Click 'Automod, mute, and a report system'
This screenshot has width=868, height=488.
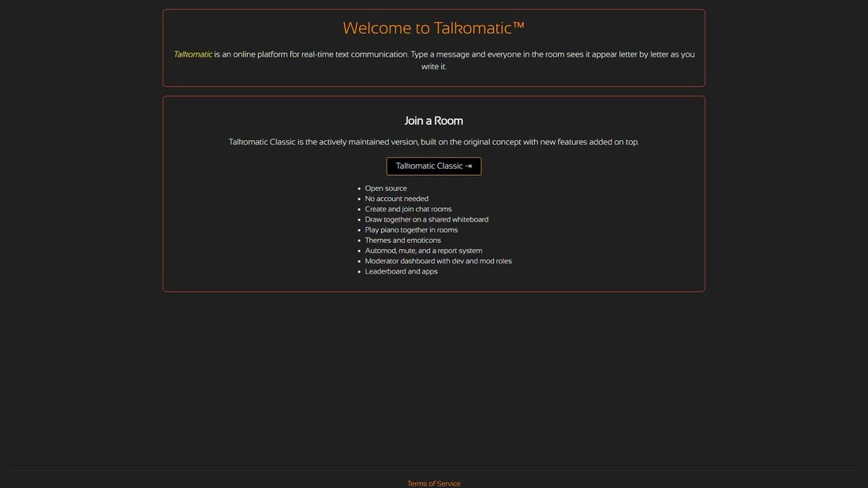(x=424, y=251)
